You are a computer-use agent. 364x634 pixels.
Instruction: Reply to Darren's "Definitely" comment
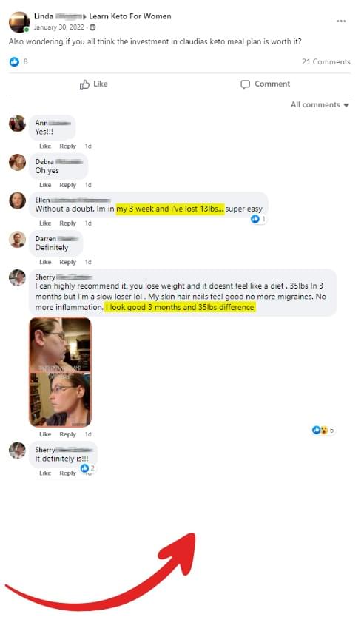(x=67, y=262)
